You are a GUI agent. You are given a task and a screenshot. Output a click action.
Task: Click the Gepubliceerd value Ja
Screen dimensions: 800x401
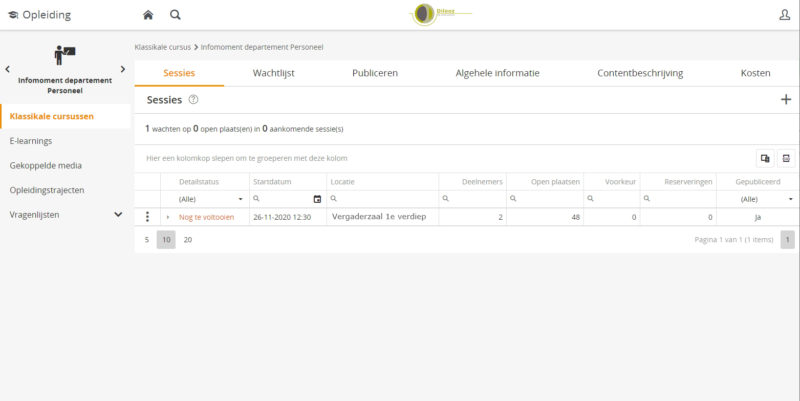click(x=758, y=217)
